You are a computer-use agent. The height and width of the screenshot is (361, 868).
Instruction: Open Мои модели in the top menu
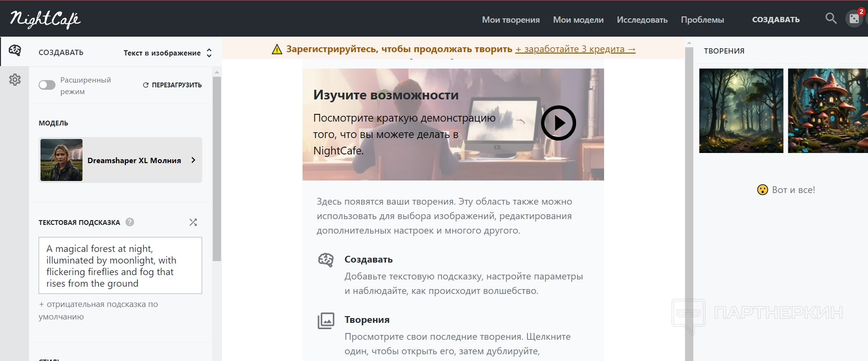pyautogui.click(x=578, y=20)
